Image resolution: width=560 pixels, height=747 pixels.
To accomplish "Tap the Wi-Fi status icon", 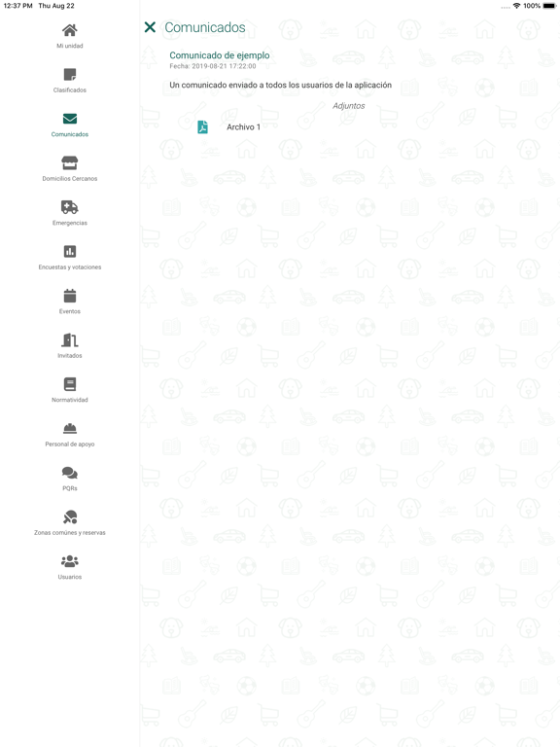I will tap(516, 6).
